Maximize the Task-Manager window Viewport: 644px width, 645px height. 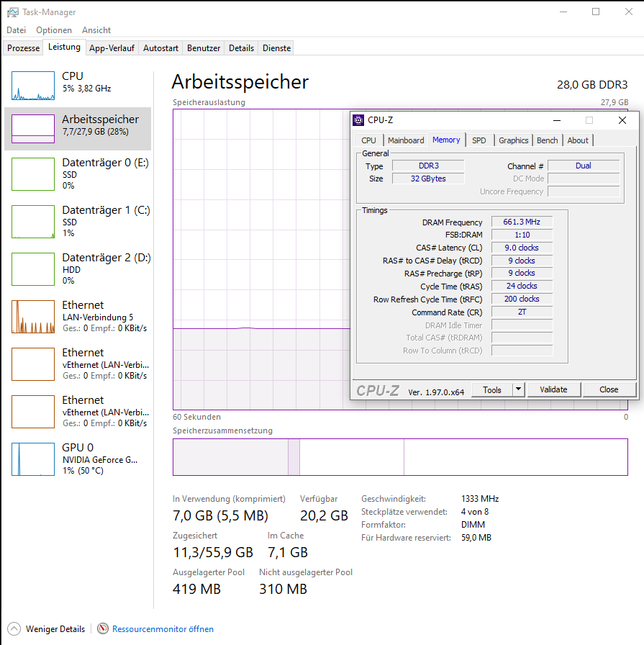coord(596,12)
